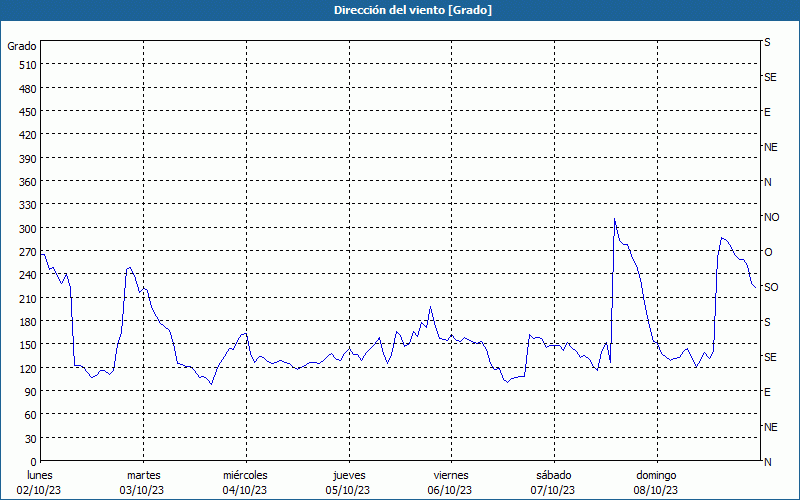Click the date 06/10/23
Image resolution: width=800 pixels, height=500 pixels.
(x=450, y=491)
